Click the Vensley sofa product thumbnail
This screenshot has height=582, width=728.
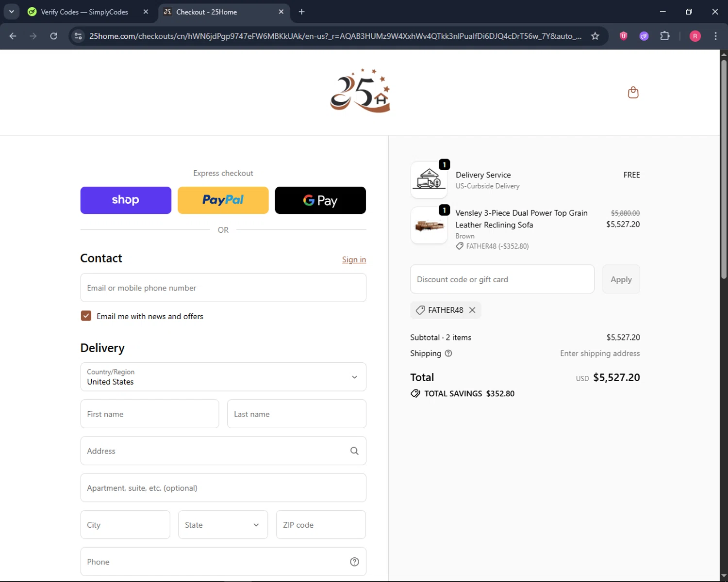429,226
